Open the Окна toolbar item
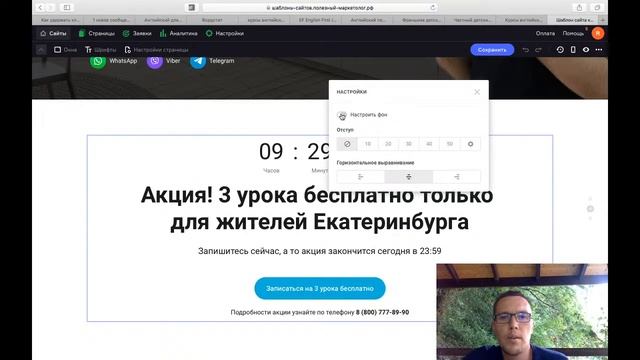 click(66, 50)
